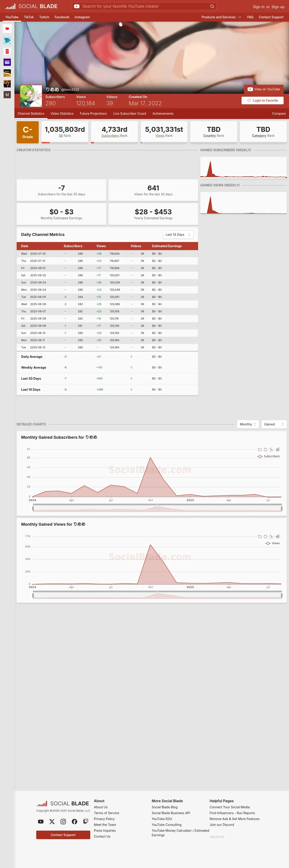289x868 pixels.
Task: Click the subscribers chart range slider
Action: point(157,508)
